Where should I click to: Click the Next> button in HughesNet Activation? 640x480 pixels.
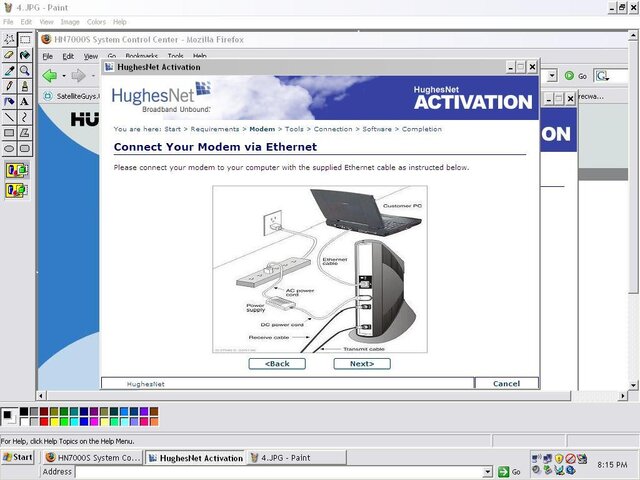[362, 364]
